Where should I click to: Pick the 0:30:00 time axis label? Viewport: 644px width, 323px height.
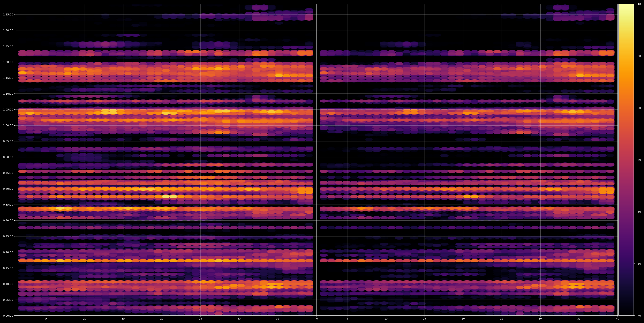tap(8, 220)
